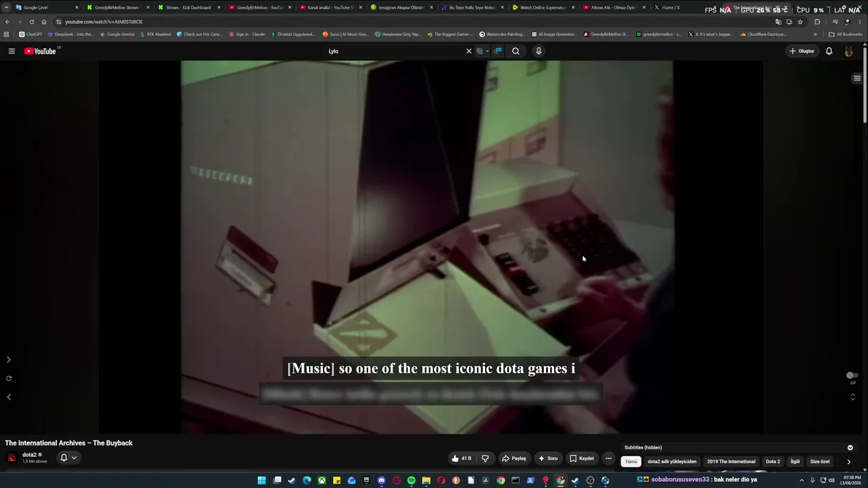The height and width of the screenshot is (488, 868).
Task: Open the Watercolor Painting bookmark
Action: 502,34
